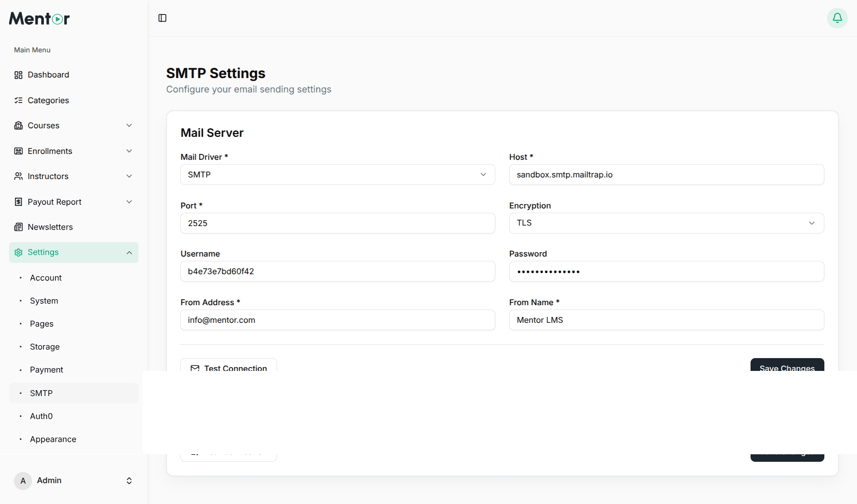Toggle the sidebar collapse icon
The height and width of the screenshot is (504, 857).
pyautogui.click(x=162, y=18)
